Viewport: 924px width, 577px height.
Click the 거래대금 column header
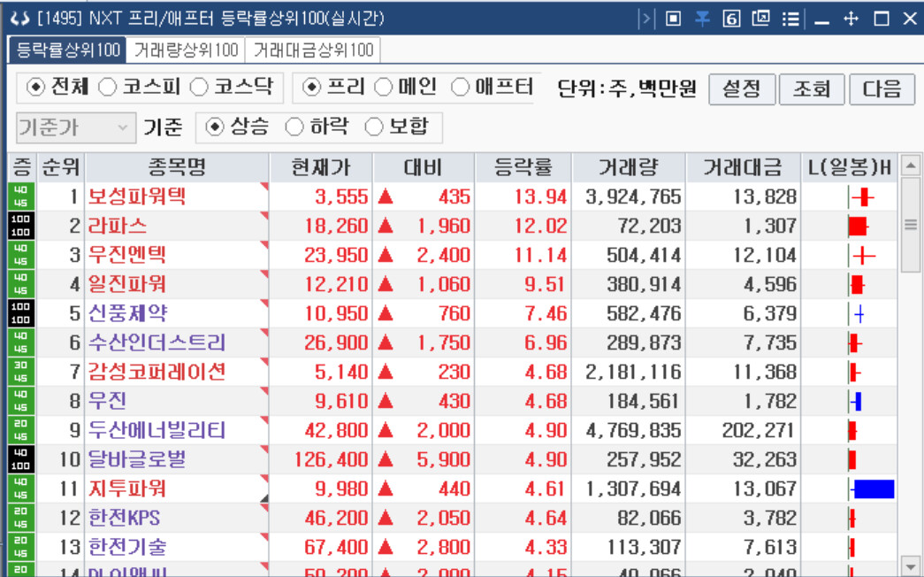coord(743,167)
